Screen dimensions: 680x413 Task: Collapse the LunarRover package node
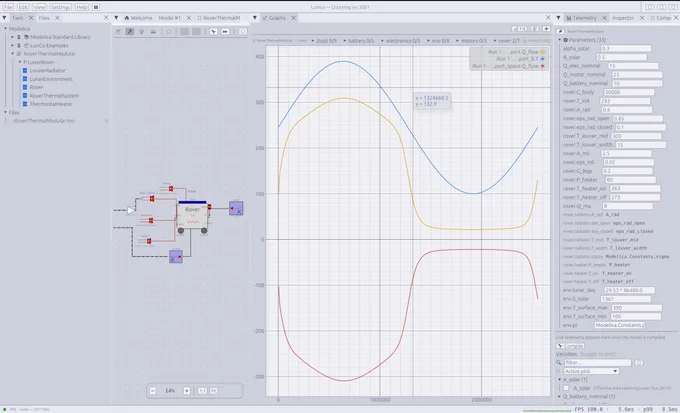tap(20, 62)
